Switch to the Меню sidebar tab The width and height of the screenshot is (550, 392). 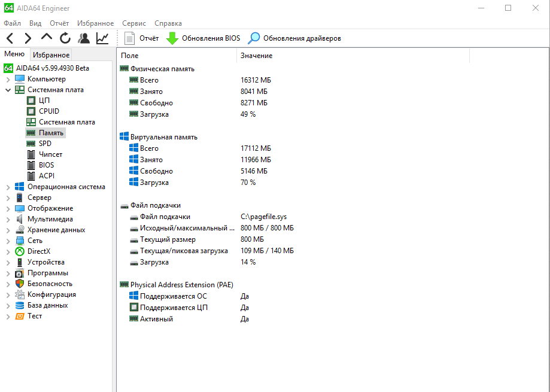click(14, 54)
